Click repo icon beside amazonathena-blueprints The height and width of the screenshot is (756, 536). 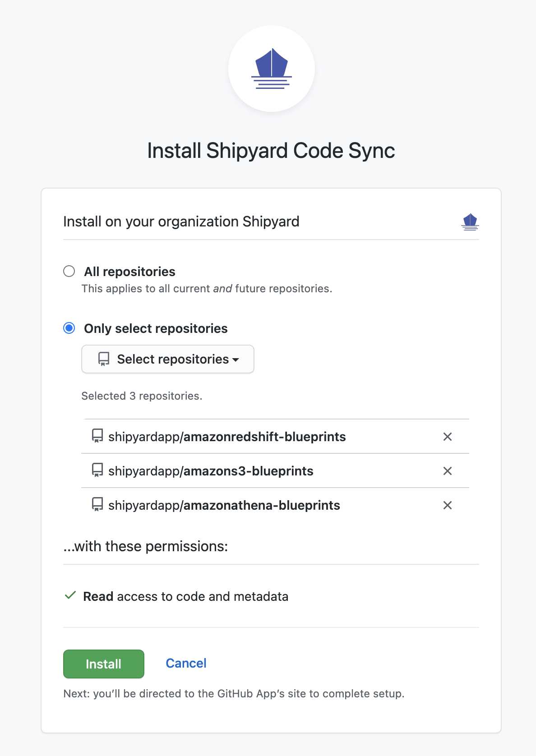(x=97, y=504)
